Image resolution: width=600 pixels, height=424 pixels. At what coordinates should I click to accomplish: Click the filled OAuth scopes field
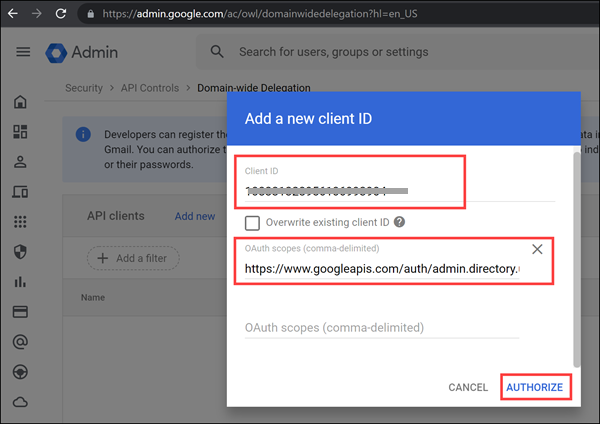tap(382, 269)
